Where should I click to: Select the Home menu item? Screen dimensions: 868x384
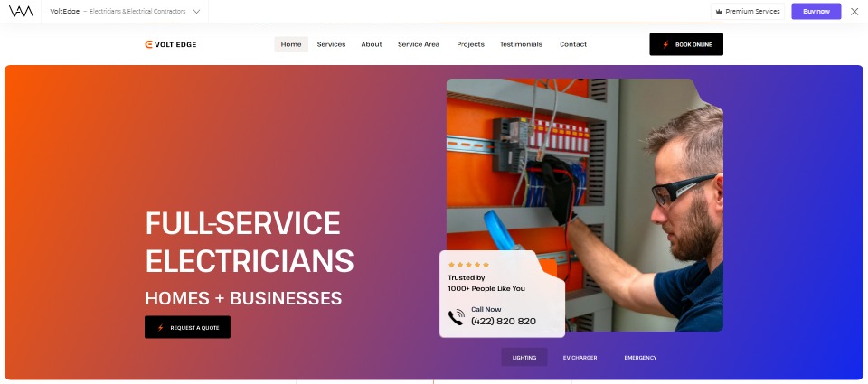pos(291,44)
